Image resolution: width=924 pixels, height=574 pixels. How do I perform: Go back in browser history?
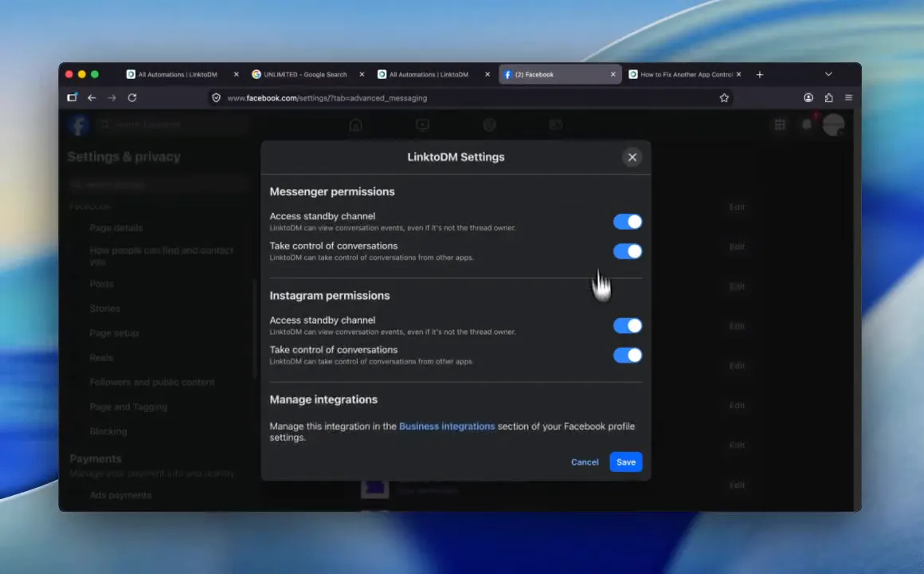pos(92,98)
